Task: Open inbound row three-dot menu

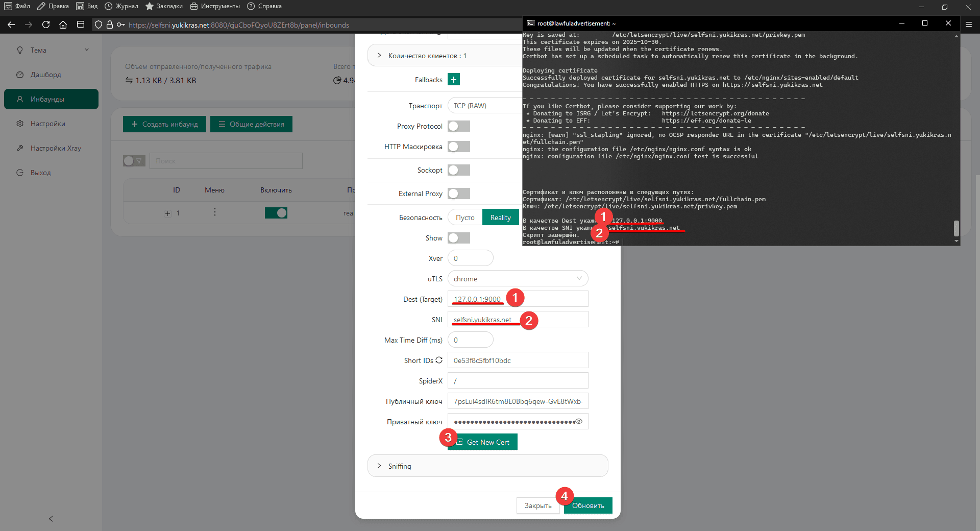Action: coord(214,212)
